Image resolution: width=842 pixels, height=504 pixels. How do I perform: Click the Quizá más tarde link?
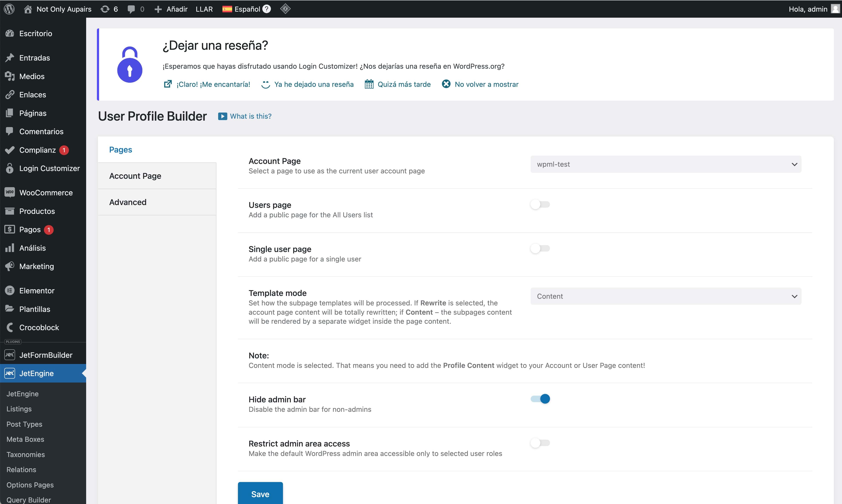404,84
